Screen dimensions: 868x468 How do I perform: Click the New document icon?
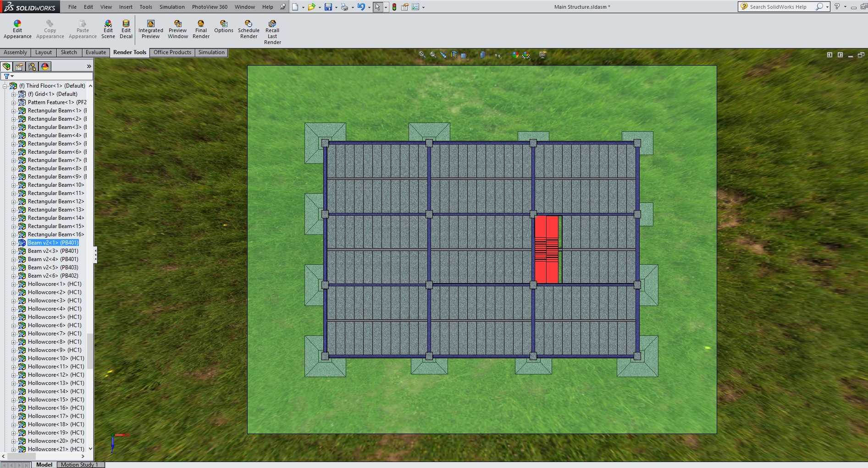point(295,7)
